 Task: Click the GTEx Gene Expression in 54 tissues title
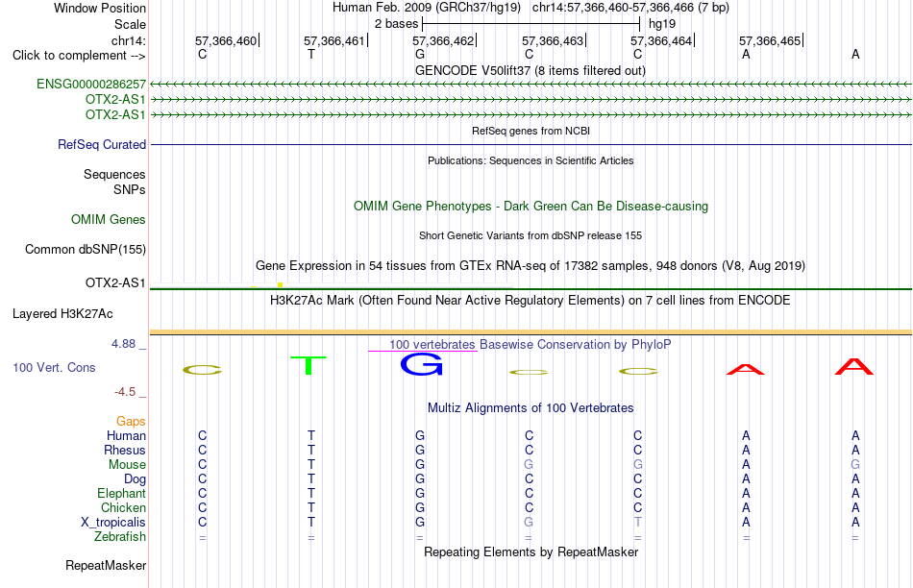tap(531, 266)
